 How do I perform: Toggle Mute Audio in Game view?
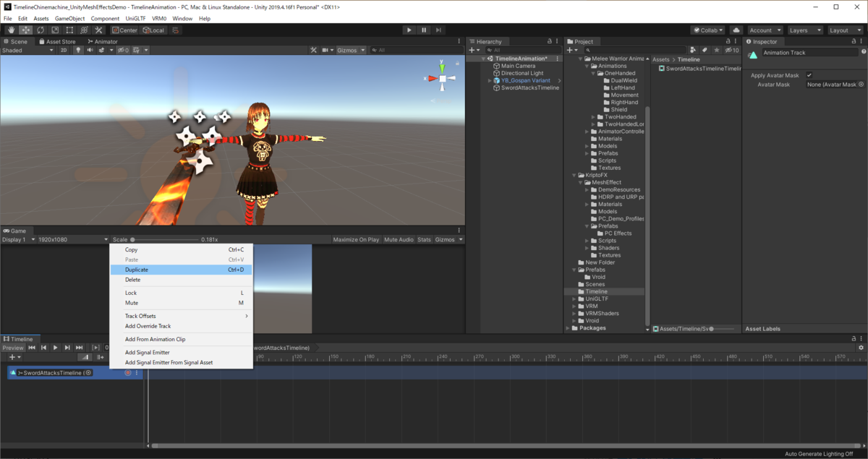(x=399, y=239)
